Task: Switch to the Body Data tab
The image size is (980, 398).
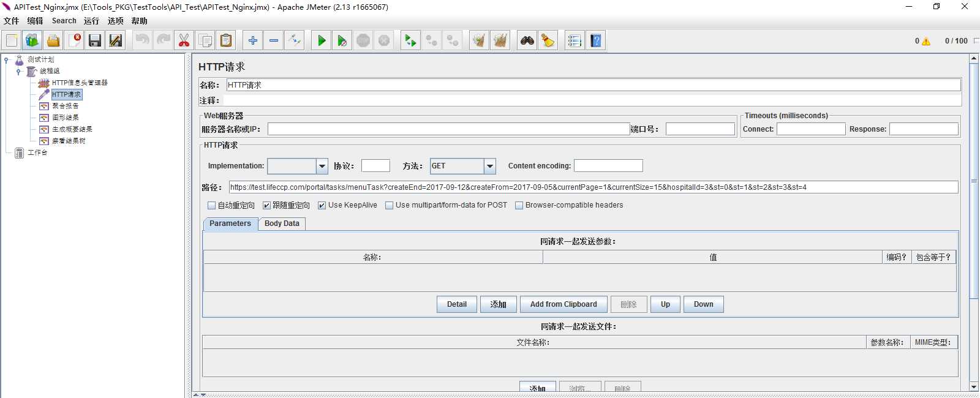Action: [282, 223]
